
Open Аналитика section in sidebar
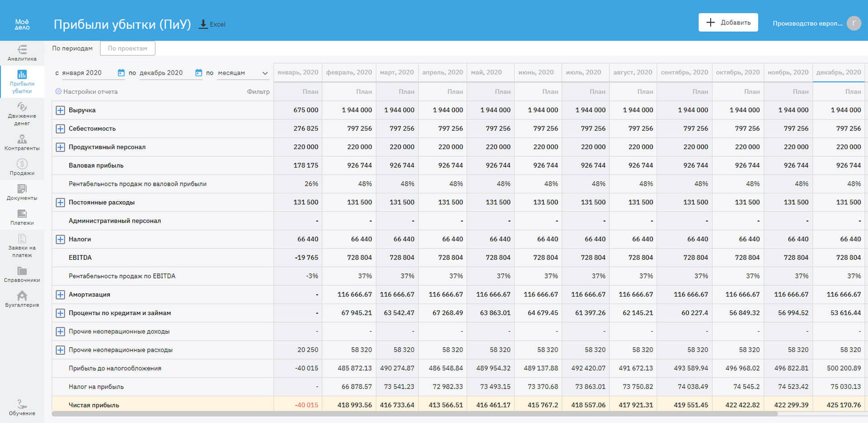(x=22, y=53)
